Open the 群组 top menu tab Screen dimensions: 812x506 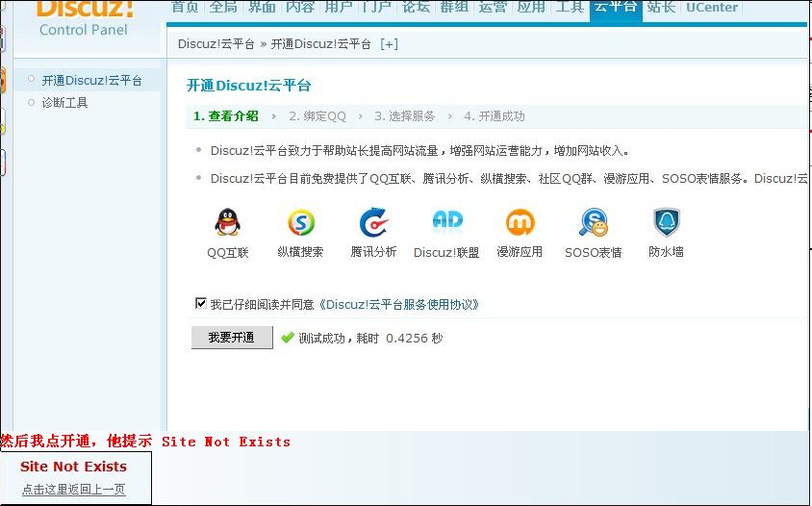pos(454,8)
